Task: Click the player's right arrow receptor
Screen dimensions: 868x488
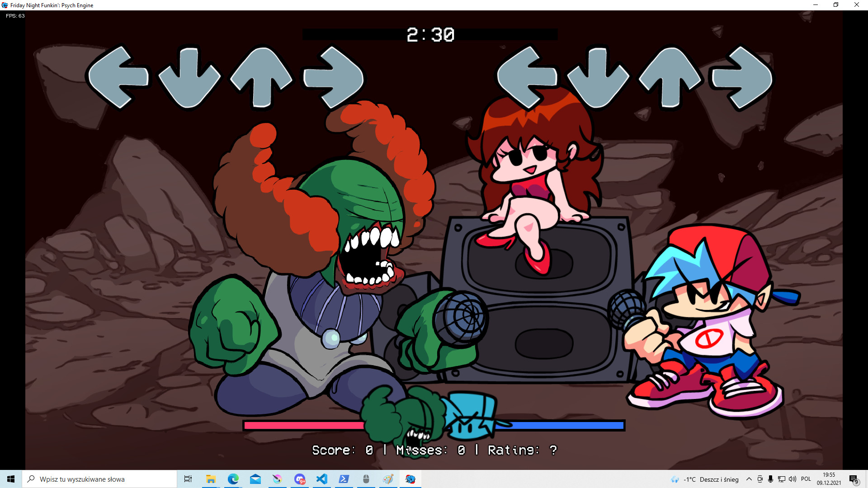Action: pyautogui.click(x=742, y=78)
